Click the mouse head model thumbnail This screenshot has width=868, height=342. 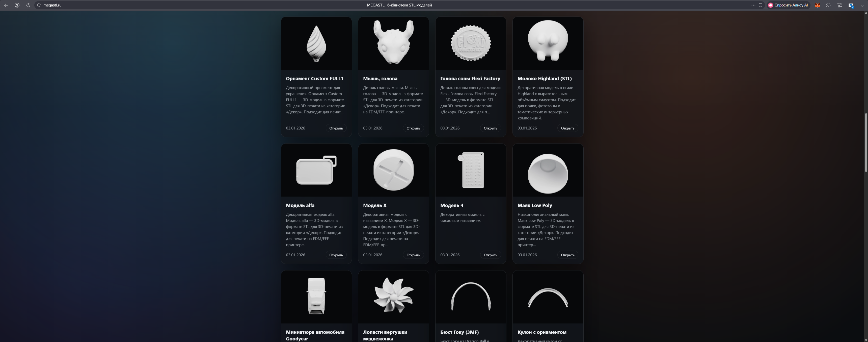coord(393,43)
